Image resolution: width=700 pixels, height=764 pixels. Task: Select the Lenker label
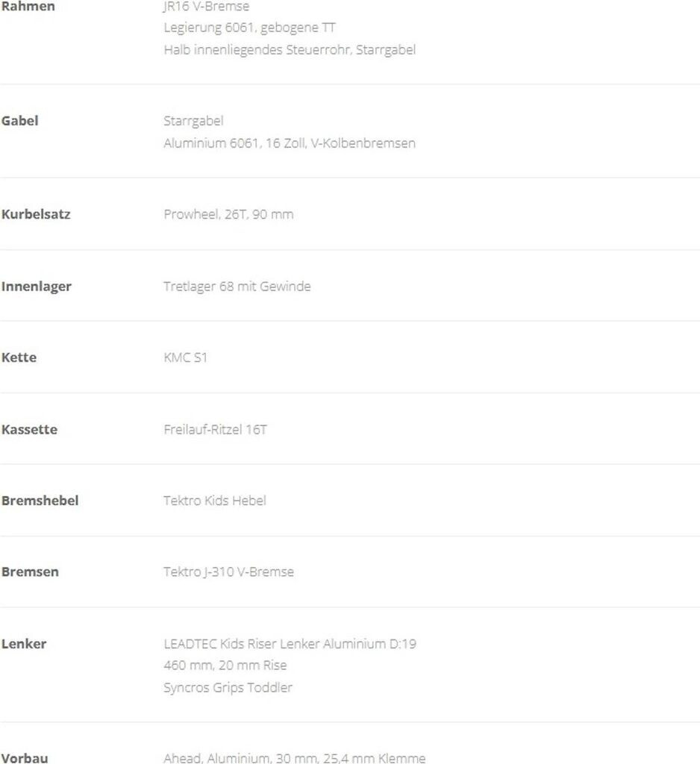pos(24,644)
